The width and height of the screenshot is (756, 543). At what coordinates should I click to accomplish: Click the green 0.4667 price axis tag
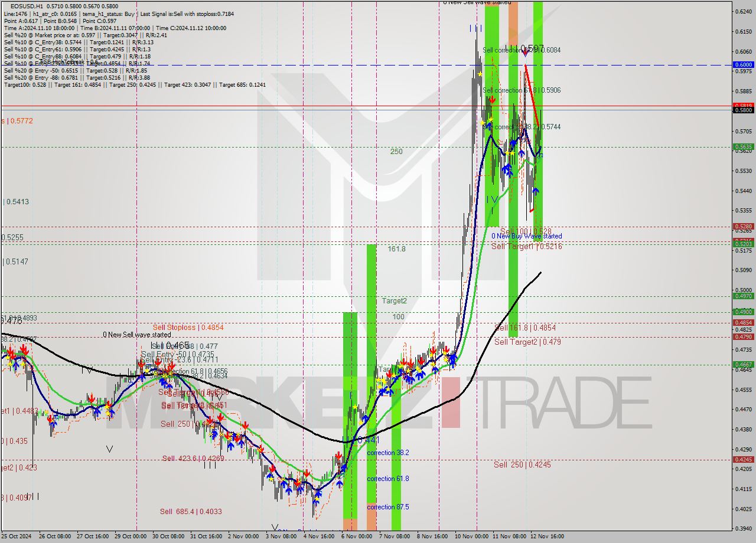[743, 365]
